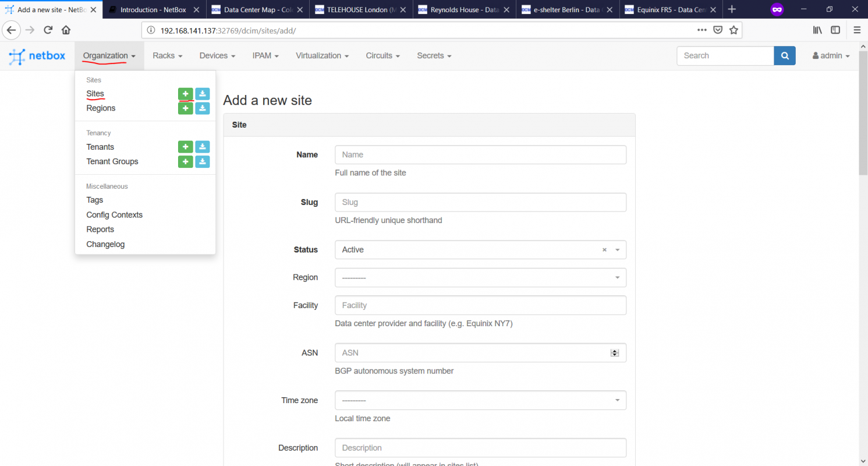Click the NetBox logo in navbar
868x466 pixels.
click(37, 56)
